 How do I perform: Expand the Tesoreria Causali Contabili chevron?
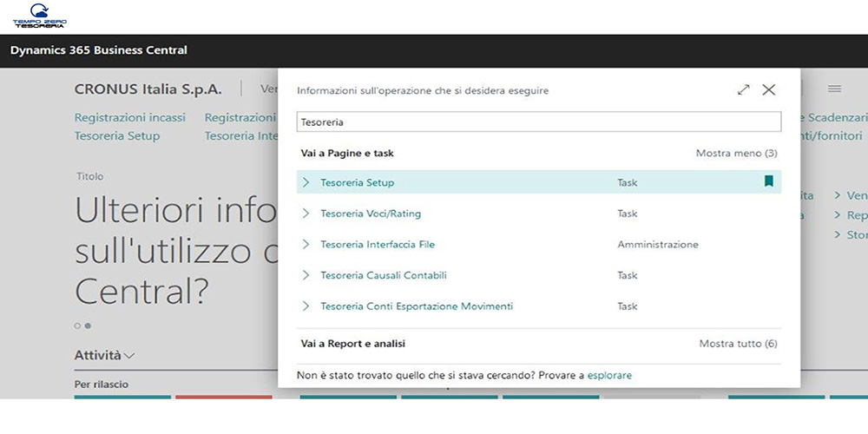pyautogui.click(x=306, y=275)
